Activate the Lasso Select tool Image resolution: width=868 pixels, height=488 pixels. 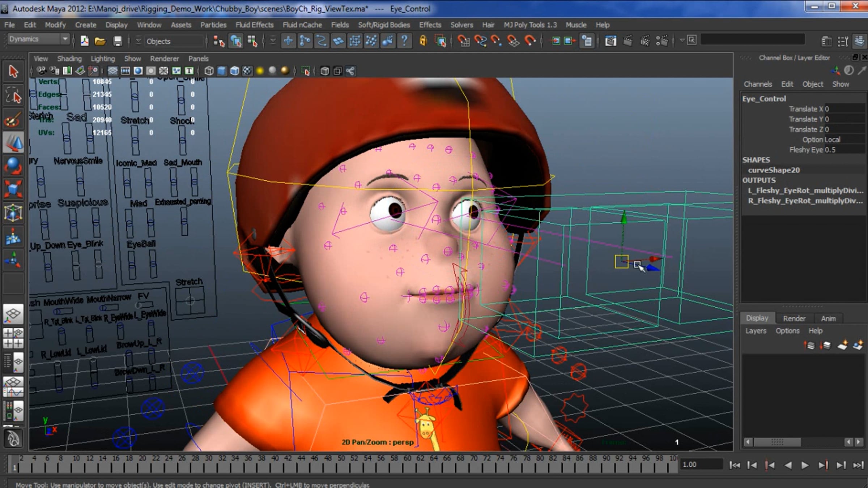(x=13, y=95)
